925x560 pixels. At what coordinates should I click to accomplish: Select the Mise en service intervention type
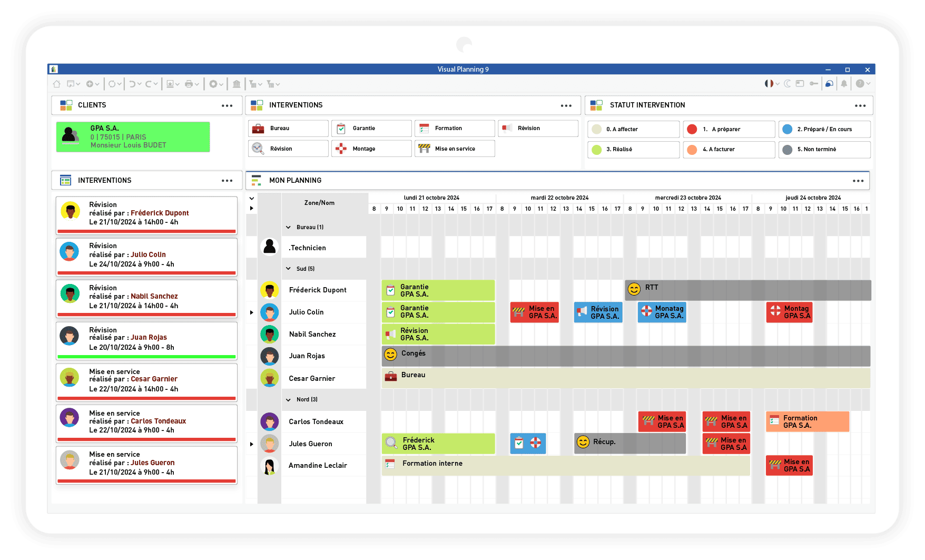455,149
